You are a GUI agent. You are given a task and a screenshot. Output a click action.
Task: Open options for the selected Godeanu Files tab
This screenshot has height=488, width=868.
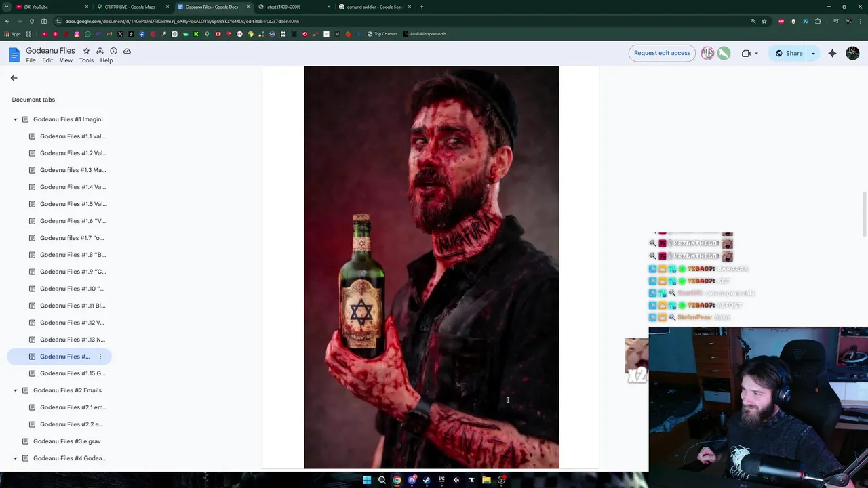coord(100,357)
